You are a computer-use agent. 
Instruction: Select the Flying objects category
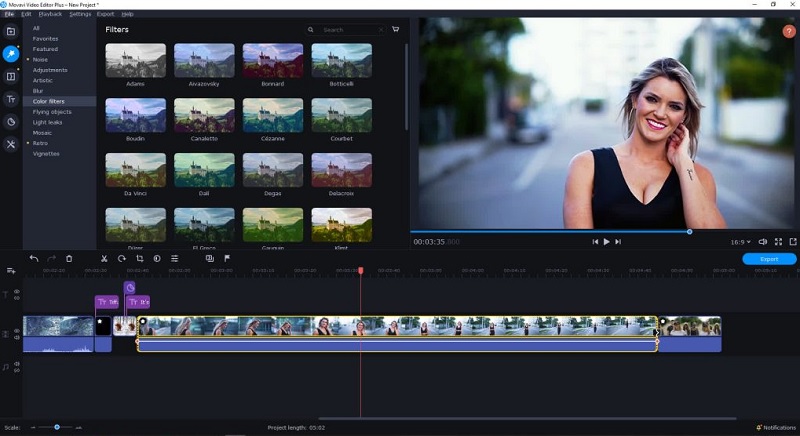52,112
